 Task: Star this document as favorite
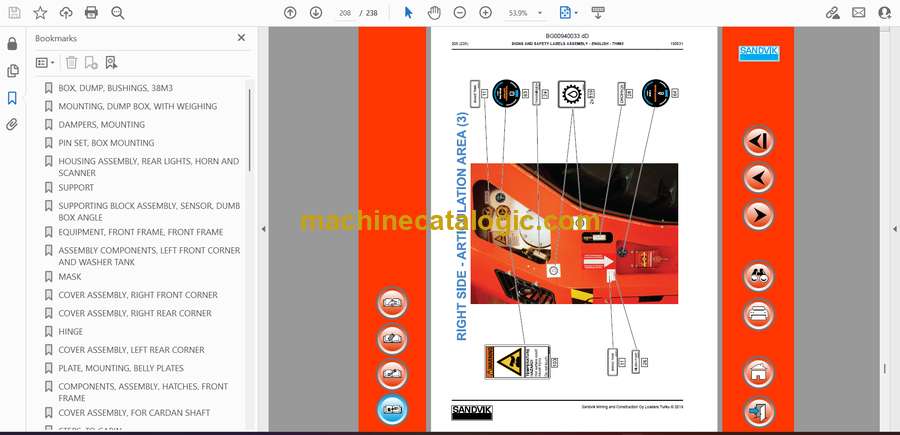pyautogui.click(x=40, y=13)
